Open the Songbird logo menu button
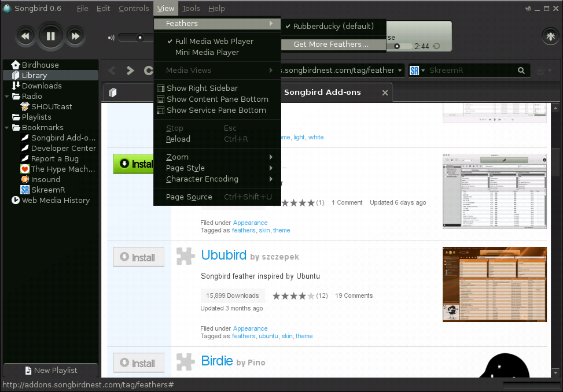The height and width of the screenshot is (392, 563). pos(550,36)
